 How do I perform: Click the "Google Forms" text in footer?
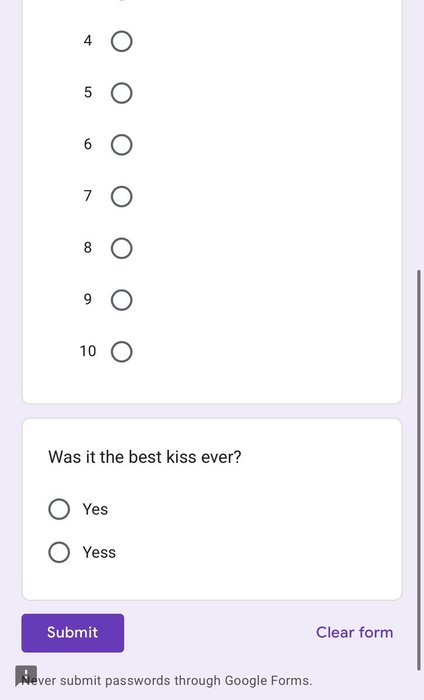coord(268,680)
